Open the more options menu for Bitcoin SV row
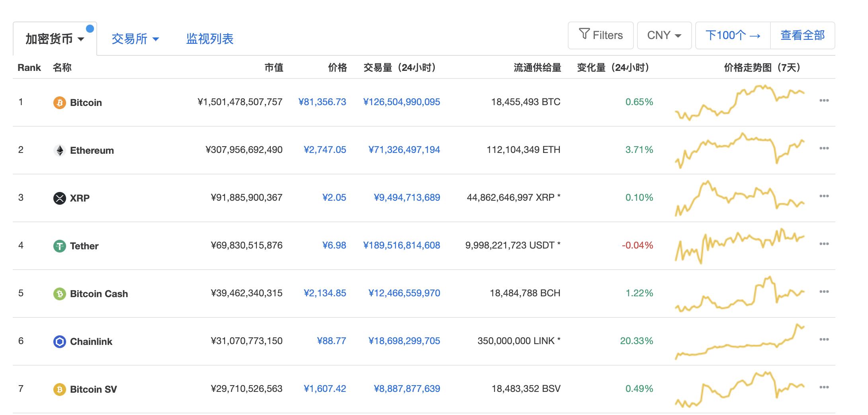 [824, 388]
